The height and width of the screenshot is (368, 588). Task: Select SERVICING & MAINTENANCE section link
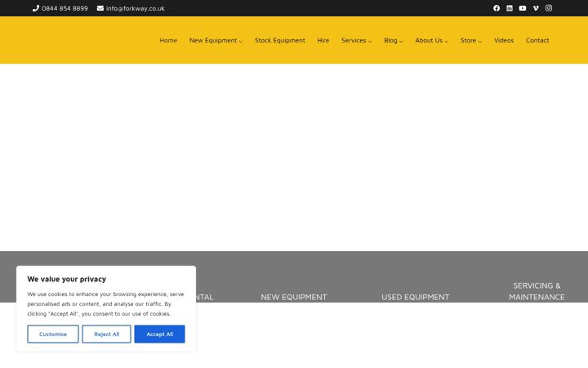click(537, 291)
